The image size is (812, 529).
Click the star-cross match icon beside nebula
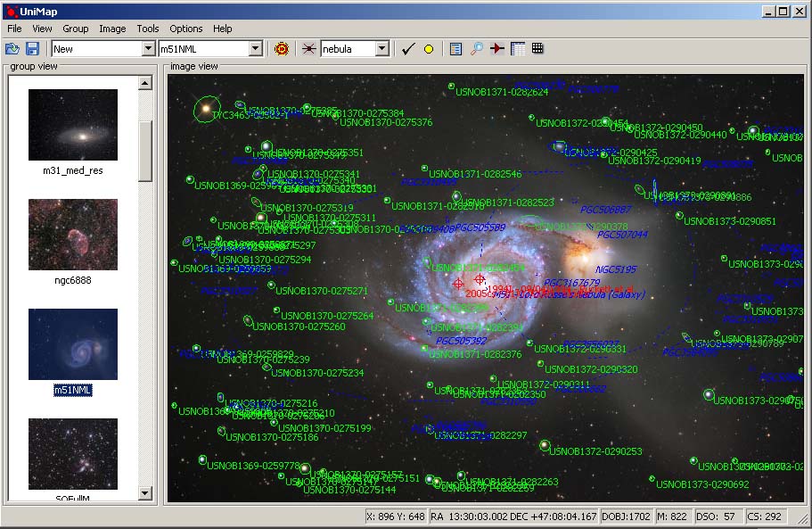[308, 49]
